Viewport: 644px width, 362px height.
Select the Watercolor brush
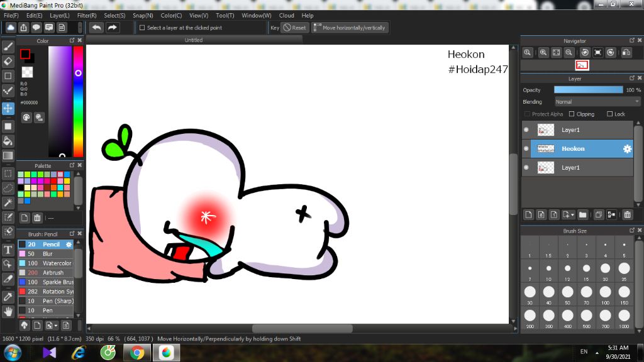coord(45,263)
